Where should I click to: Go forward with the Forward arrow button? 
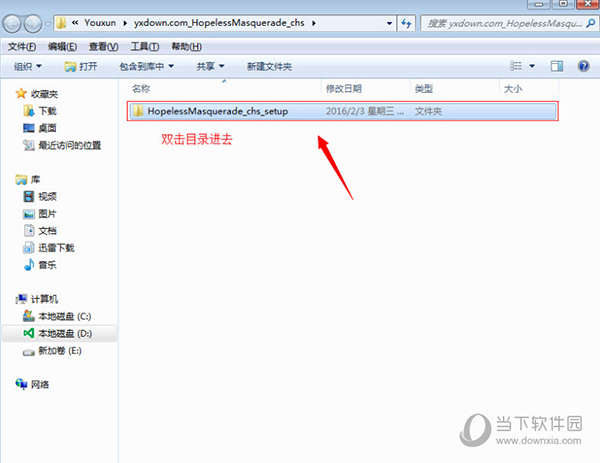(x=33, y=24)
